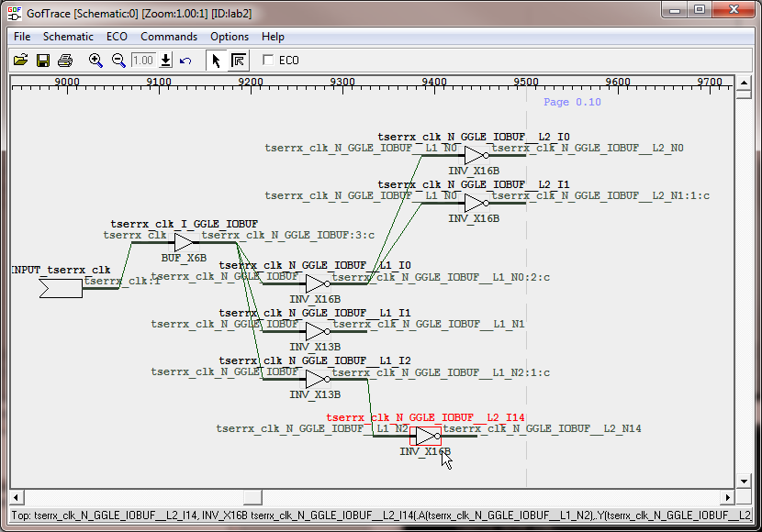The height and width of the screenshot is (532, 762).
Task: Open the File menu
Action: (x=22, y=37)
